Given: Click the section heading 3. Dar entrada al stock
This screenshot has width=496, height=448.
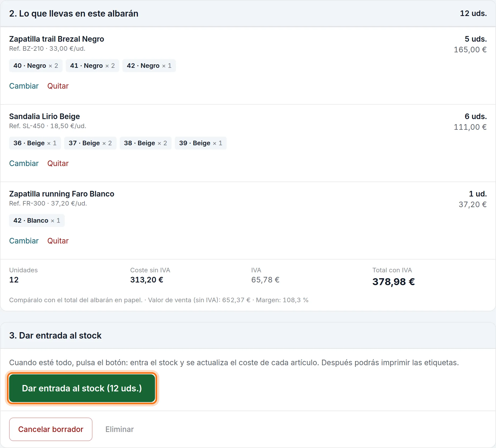Looking at the screenshot, I should pos(55,336).
